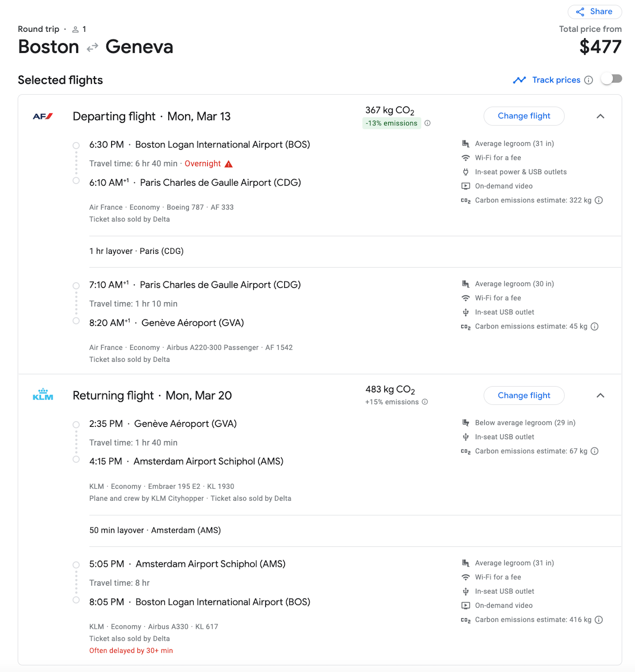
Task: Open info for 322 kg carbon estimate
Action: [x=599, y=200]
